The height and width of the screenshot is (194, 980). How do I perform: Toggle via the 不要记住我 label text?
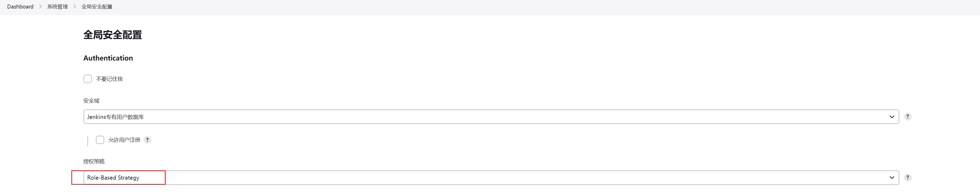point(109,79)
